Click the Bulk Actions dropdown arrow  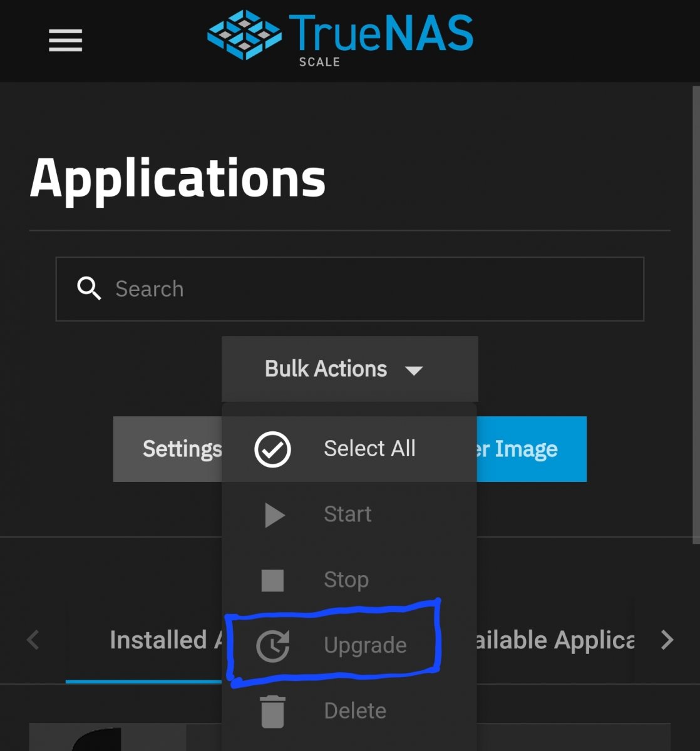(414, 370)
